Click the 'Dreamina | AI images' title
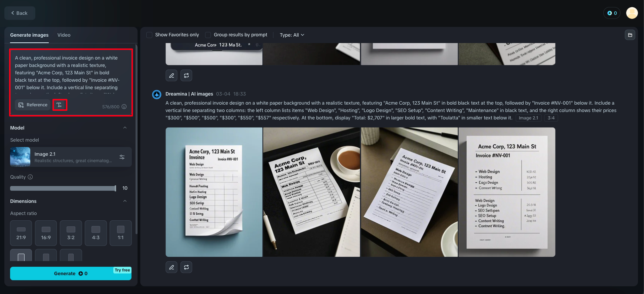Viewport: 644px width, 294px height. (x=189, y=94)
